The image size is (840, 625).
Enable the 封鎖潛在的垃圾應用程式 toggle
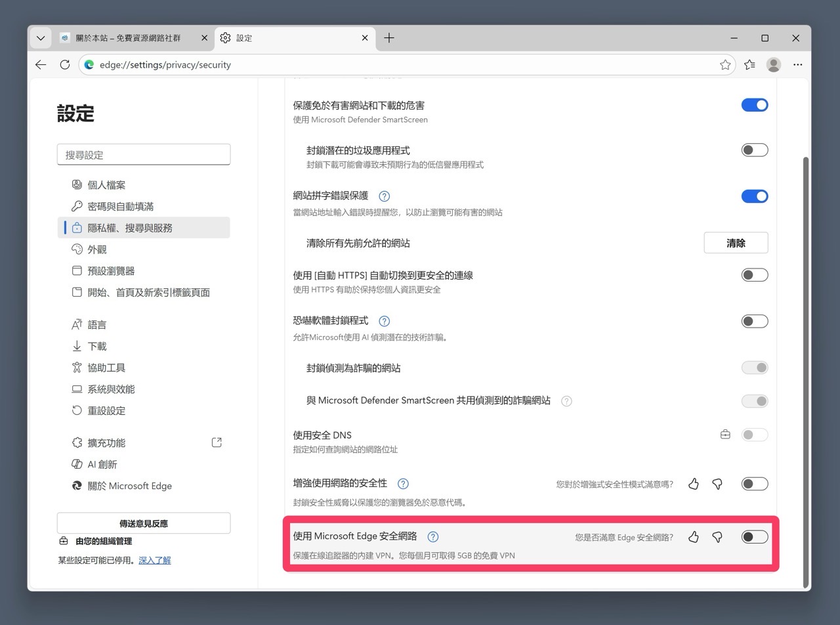pyautogui.click(x=754, y=150)
